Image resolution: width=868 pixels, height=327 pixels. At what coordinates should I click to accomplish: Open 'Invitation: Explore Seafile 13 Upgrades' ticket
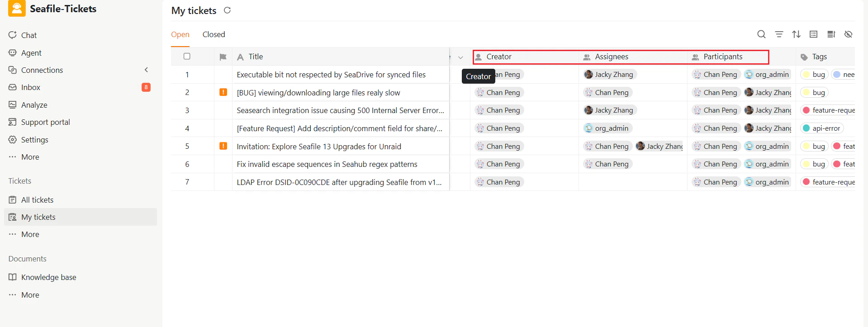pos(319,147)
